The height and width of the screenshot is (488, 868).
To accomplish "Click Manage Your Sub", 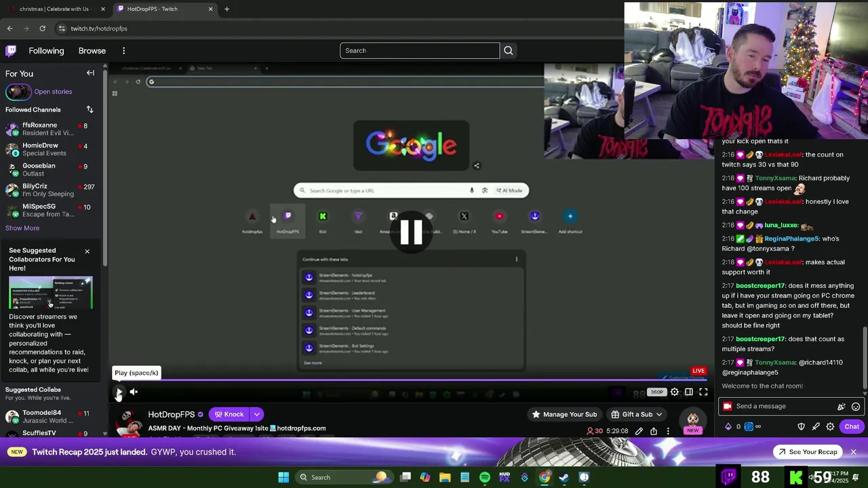I will (x=564, y=414).
